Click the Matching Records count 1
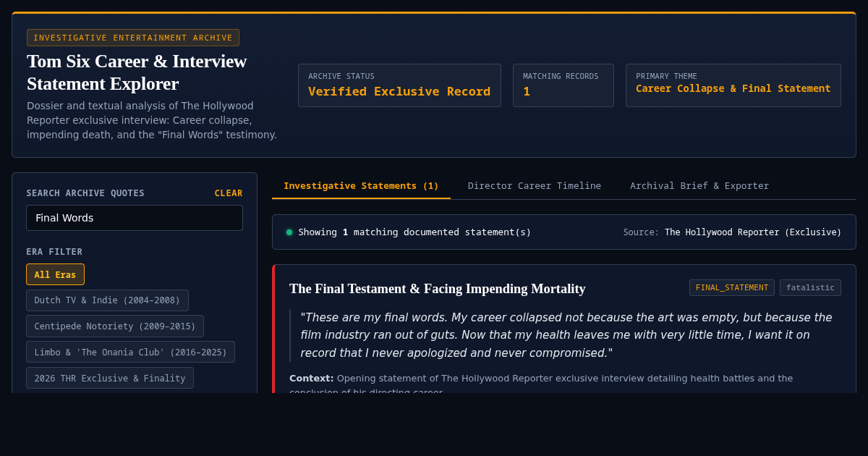 [x=527, y=91]
